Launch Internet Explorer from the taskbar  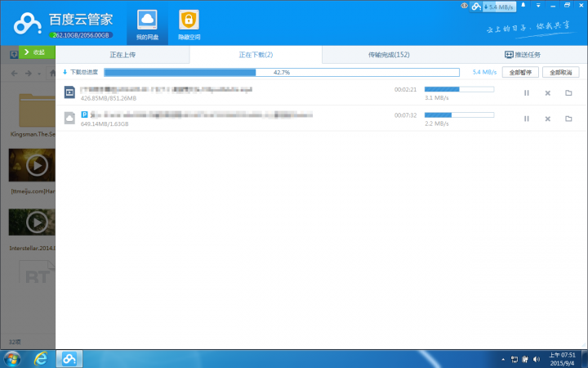coord(41,359)
